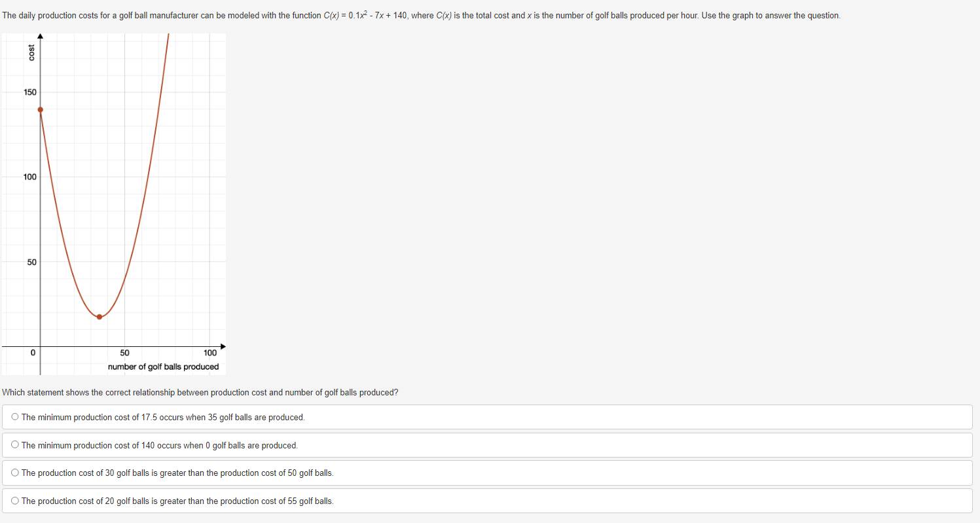
Task: Click the 150 tick label on the vertical axis
Action: pyautogui.click(x=29, y=92)
